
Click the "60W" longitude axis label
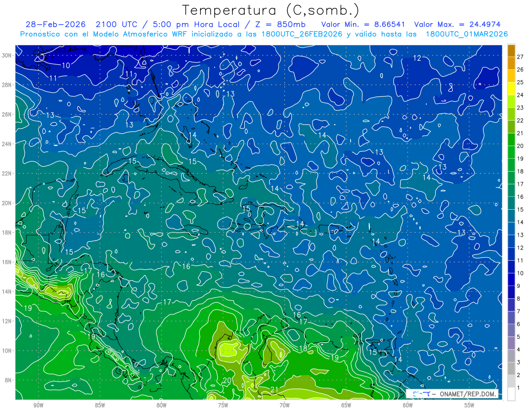pos(408,405)
